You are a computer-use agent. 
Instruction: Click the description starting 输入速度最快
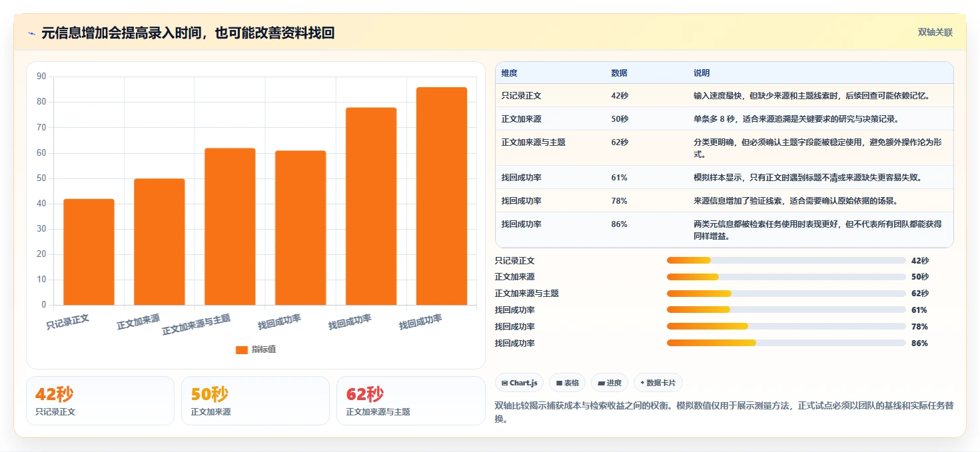pyautogui.click(x=811, y=96)
